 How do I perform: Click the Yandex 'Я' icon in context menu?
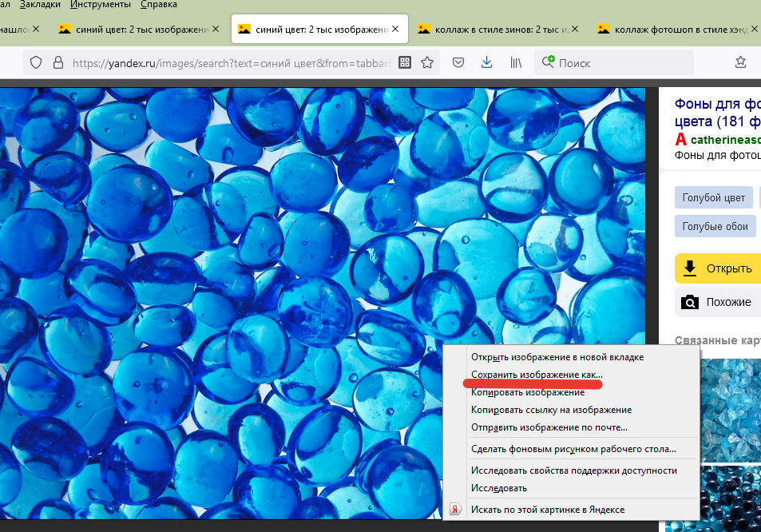[455, 509]
